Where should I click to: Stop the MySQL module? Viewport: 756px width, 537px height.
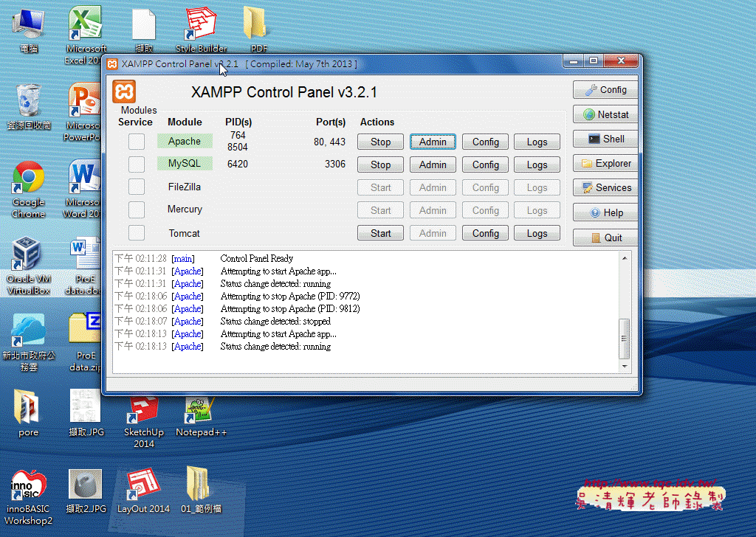(380, 164)
